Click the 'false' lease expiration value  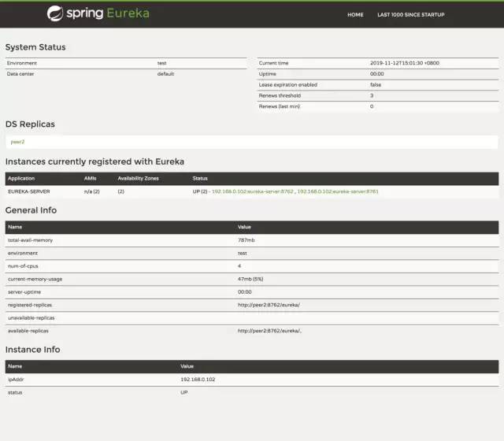pos(376,85)
